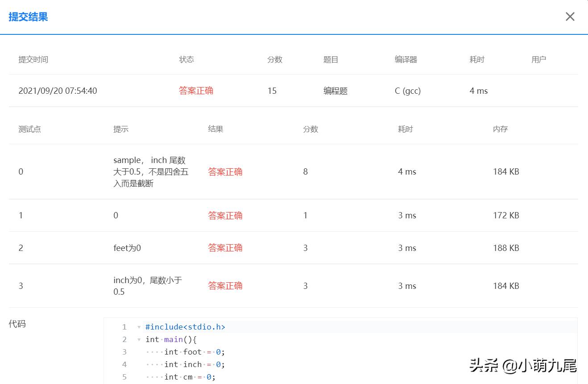Click the 内存 column header
The height and width of the screenshot is (384, 588).
click(500, 129)
